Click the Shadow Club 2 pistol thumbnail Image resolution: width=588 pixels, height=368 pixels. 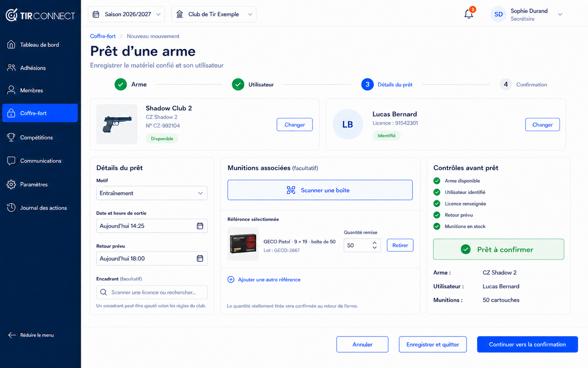pyautogui.click(x=117, y=124)
